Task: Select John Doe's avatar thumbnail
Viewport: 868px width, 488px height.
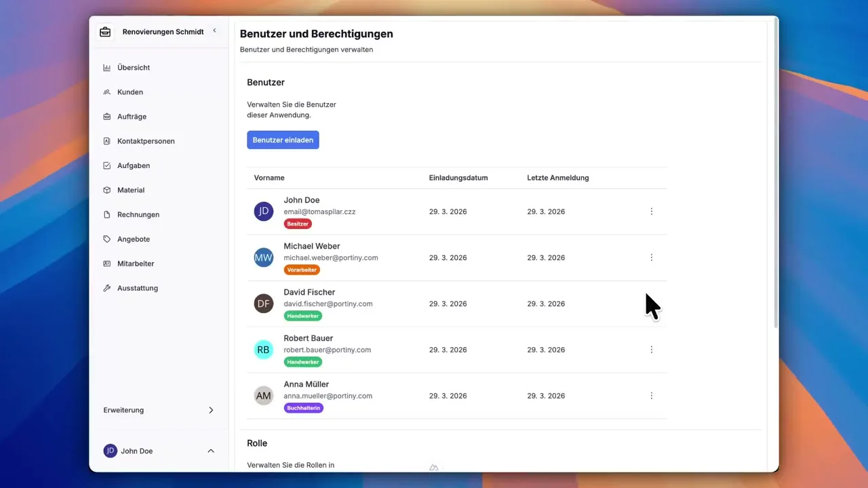Action: pos(263,211)
